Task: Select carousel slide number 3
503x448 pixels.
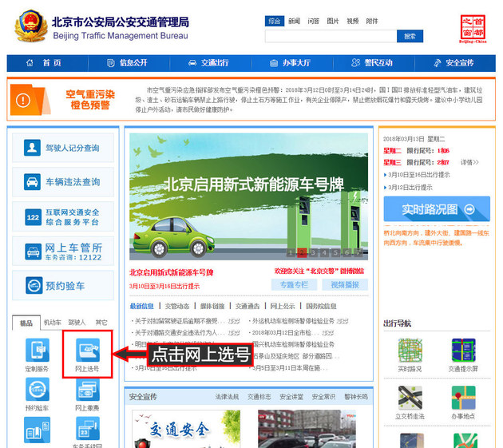Action: pos(313,253)
